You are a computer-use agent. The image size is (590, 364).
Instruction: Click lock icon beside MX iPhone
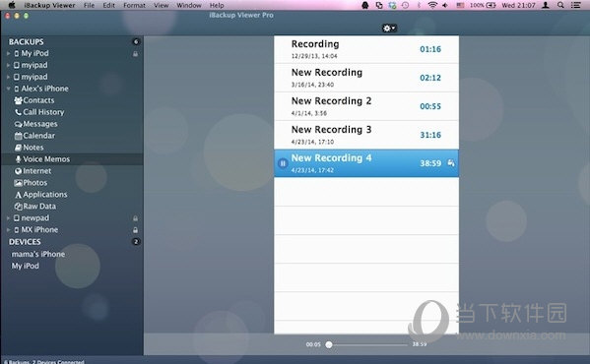(135, 230)
